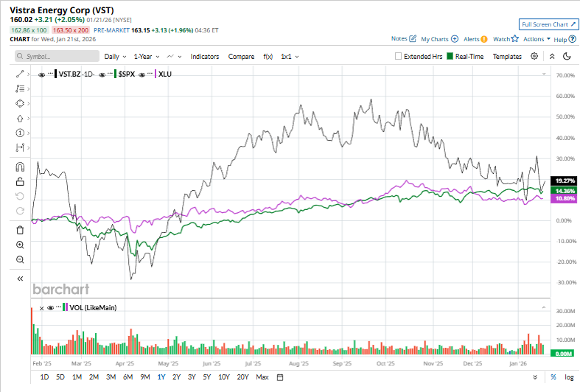Open chart settings gear icon
The width and height of the screenshot is (580, 392).
coord(534,56)
